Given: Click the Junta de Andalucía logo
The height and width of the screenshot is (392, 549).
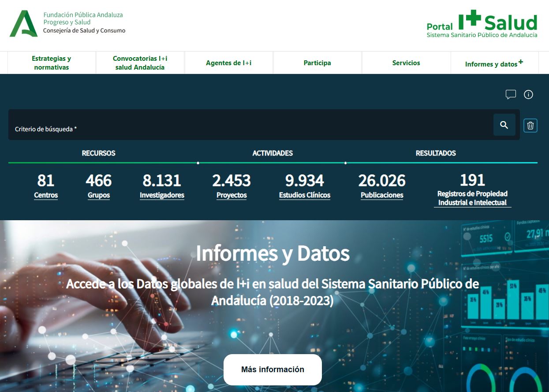Looking at the screenshot, I should [x=24, y=23].
